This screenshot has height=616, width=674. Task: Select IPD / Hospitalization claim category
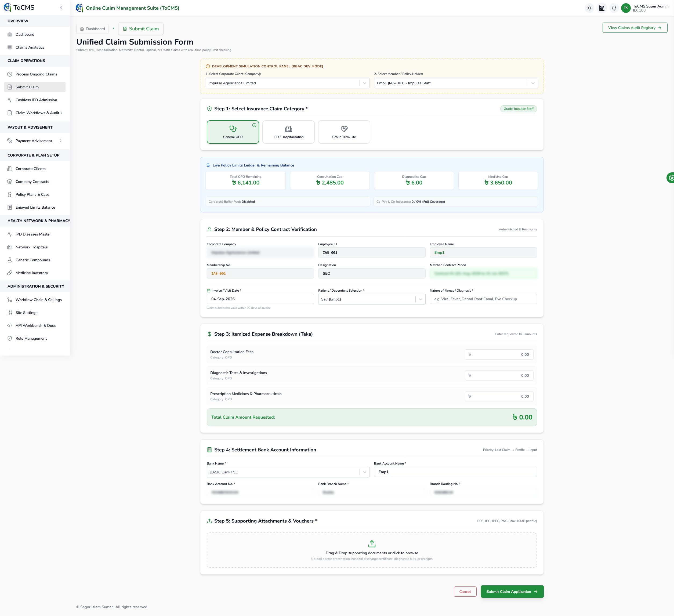(x=288, y=132)
